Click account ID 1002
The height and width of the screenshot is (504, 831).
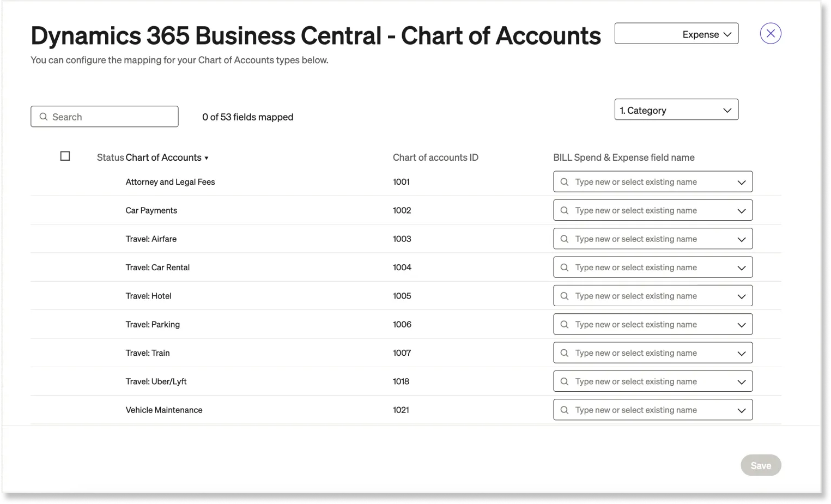[402, 210]
